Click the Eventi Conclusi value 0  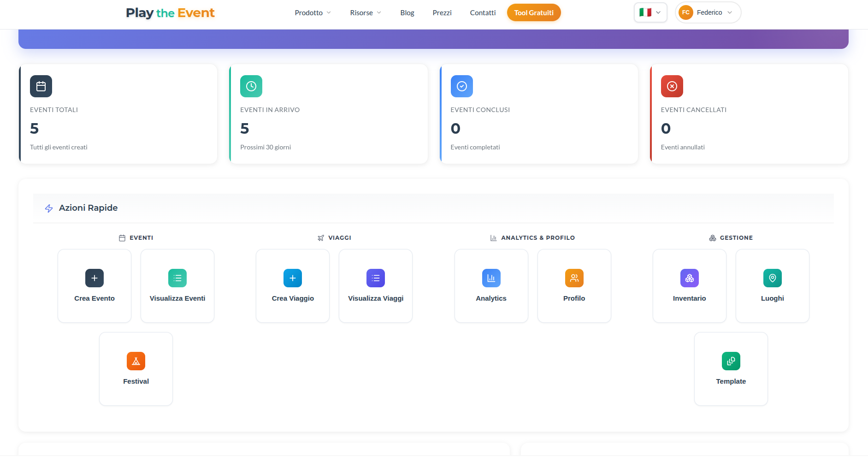455,128
